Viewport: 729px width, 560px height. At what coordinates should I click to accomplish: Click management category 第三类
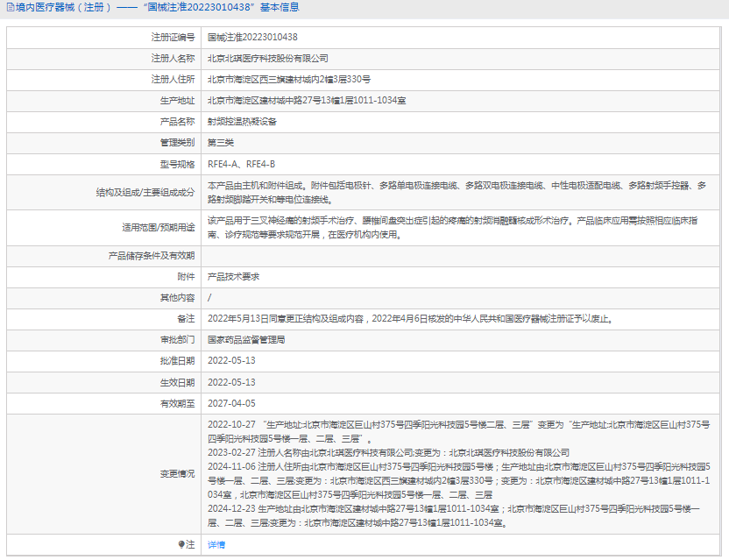point(221,143)
